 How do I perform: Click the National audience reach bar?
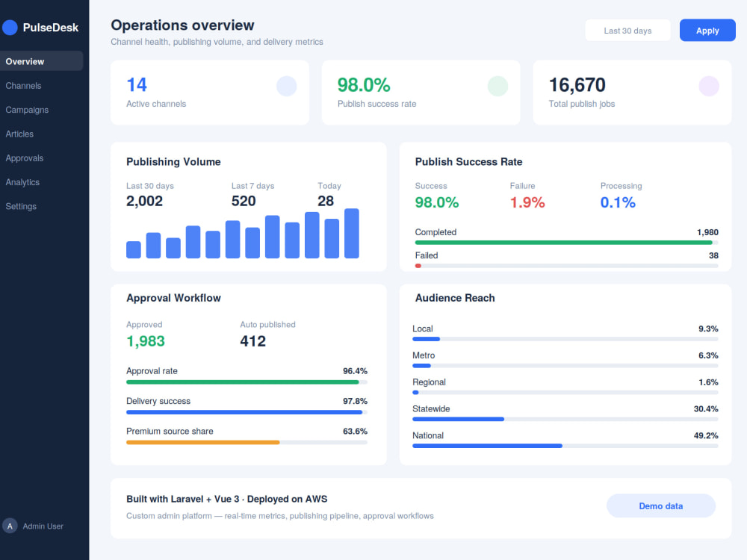tap(565, 446)
